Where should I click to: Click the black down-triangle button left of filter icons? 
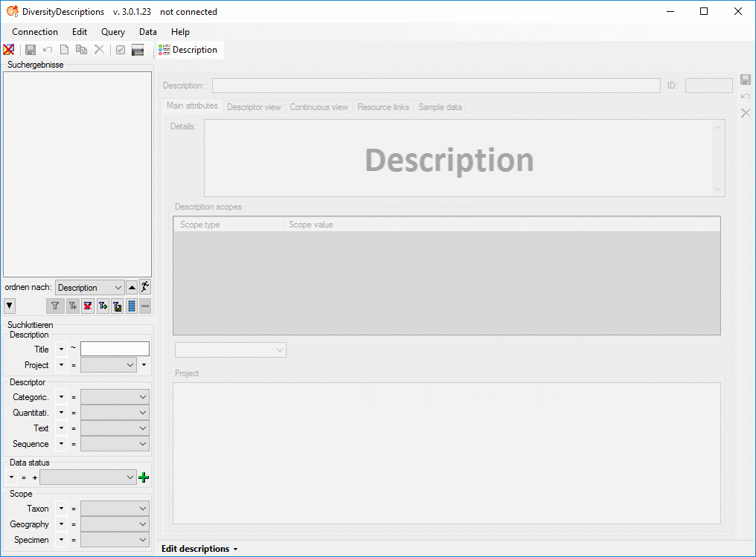(10, 306)
